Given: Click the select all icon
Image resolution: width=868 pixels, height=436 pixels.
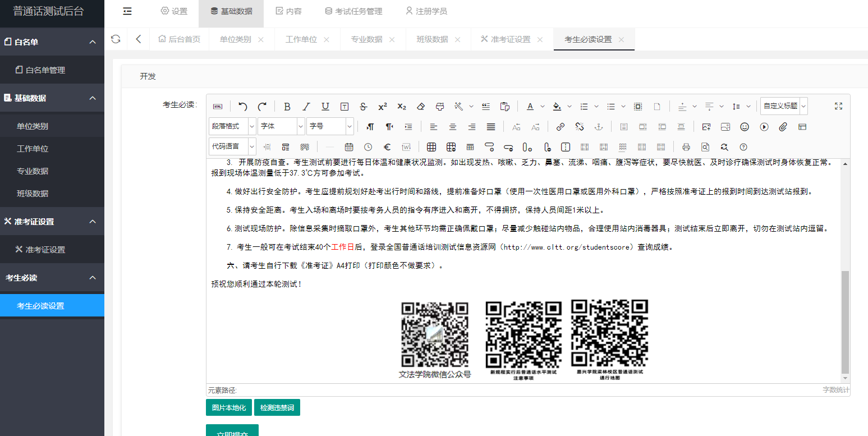Looking at the screenshot, I should coord(638,107).
